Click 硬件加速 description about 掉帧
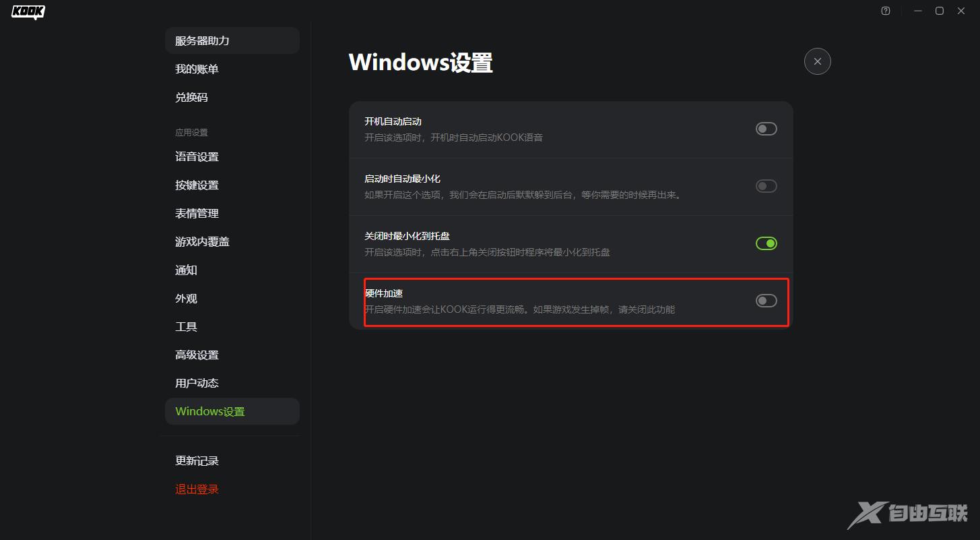 click(x=520, y=309)
